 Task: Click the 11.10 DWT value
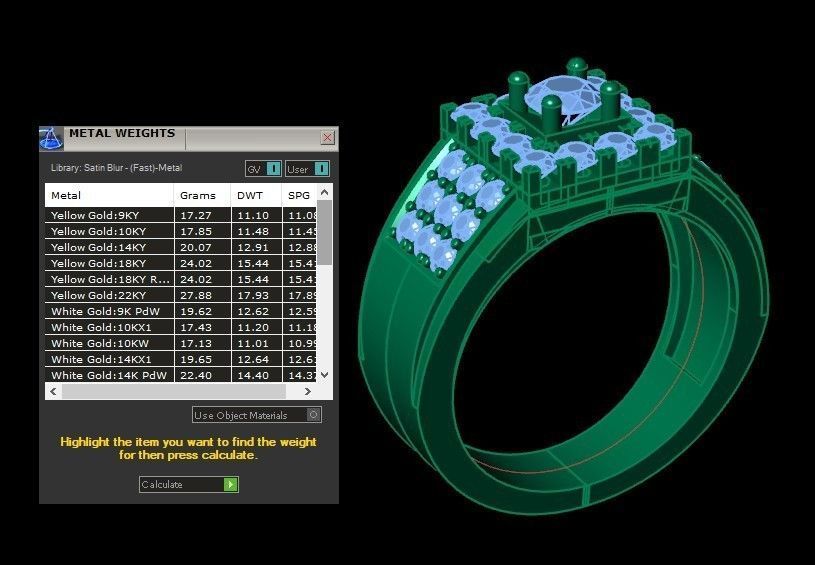253,215
